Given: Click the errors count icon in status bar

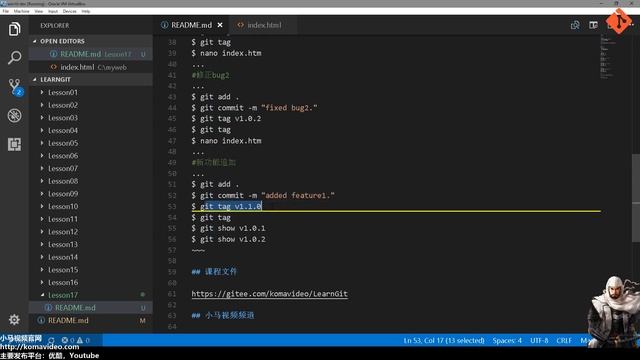Looking at the screenshot, I should tap(64, 340).
